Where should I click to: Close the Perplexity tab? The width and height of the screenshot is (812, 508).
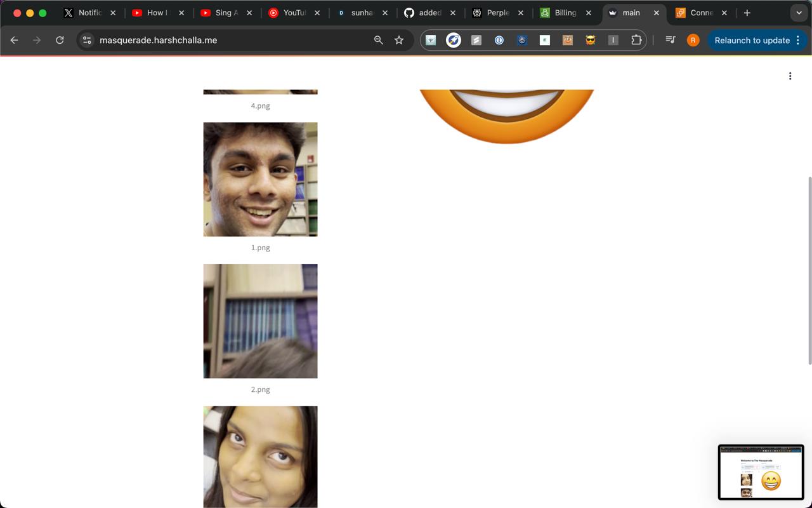click(521, 13)
